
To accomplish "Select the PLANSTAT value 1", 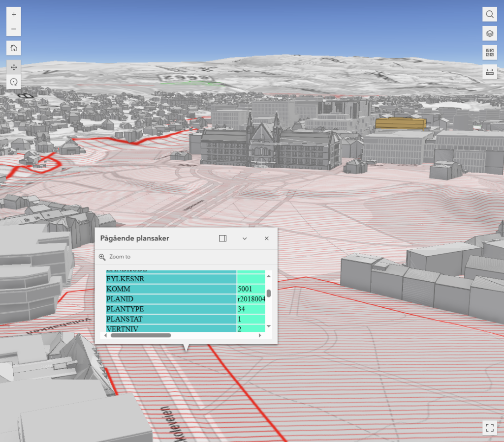I will [x=240, y=319].
